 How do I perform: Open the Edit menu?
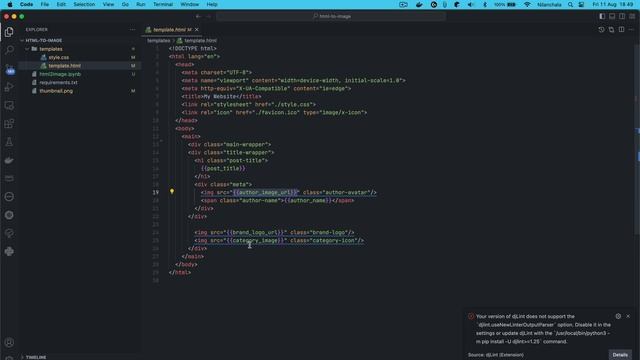(x=61, y=4)
